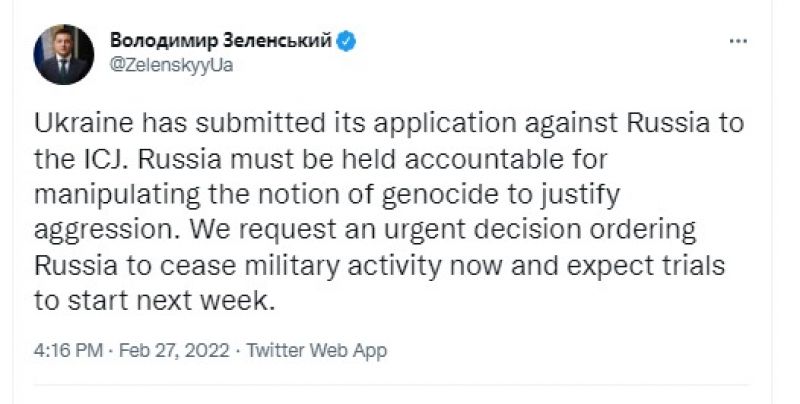
Task: Click the blue verified badge
Action: pos(347,42)
